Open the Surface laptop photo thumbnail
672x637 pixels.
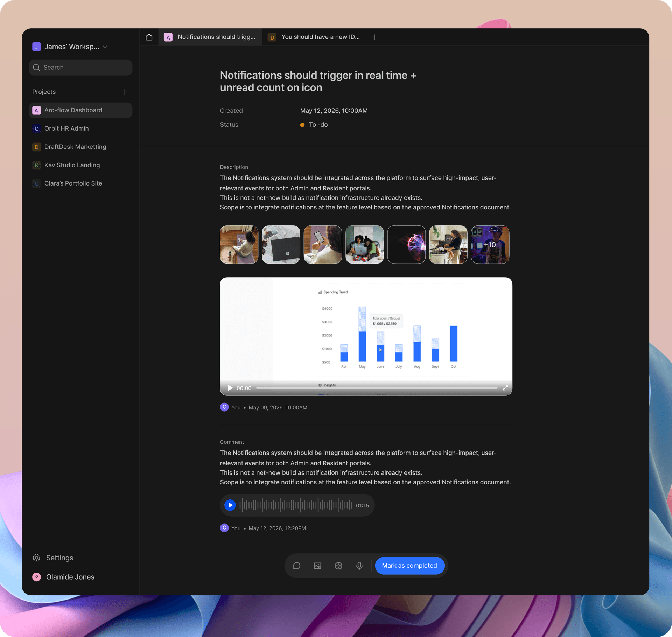click(x=281, y=245)
